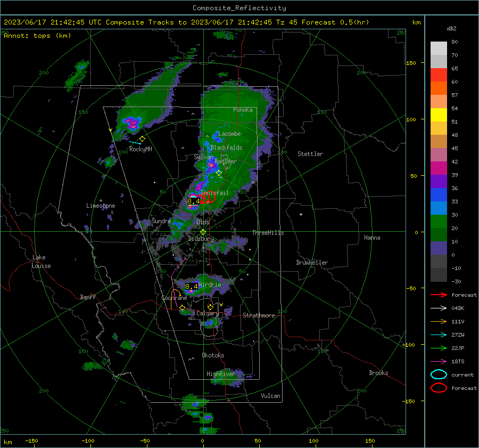Viewport: 479px width, 448px height.
Task: Click the bright yellow swatch in the dBZ scale
Action: click(x=439, y=115)
